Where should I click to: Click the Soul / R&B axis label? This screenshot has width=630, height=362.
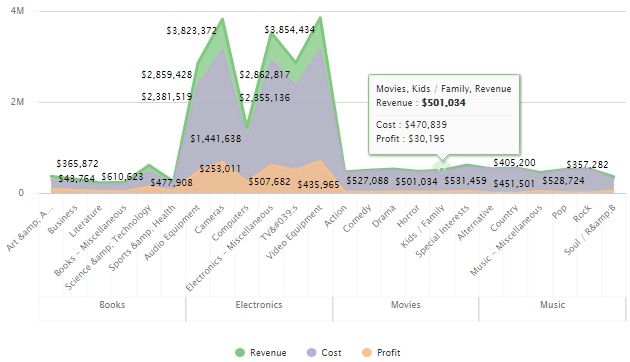point(590,230)
